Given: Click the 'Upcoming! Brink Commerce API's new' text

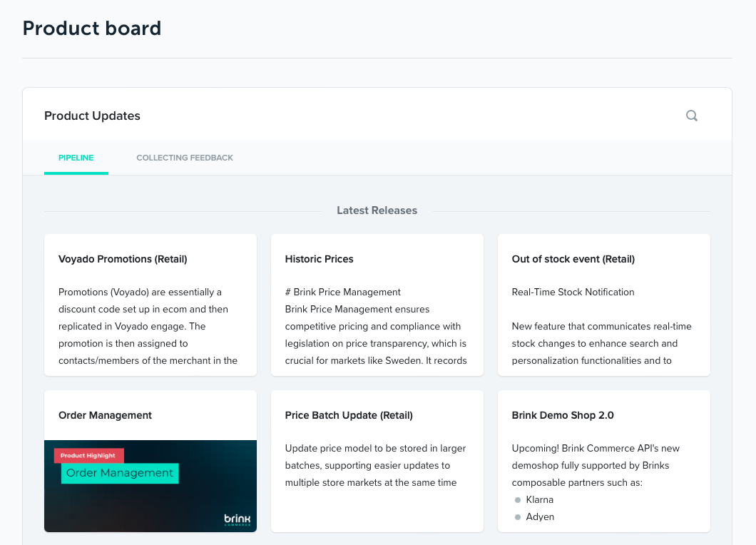Looking at the screenshot, I should point(596,448).
